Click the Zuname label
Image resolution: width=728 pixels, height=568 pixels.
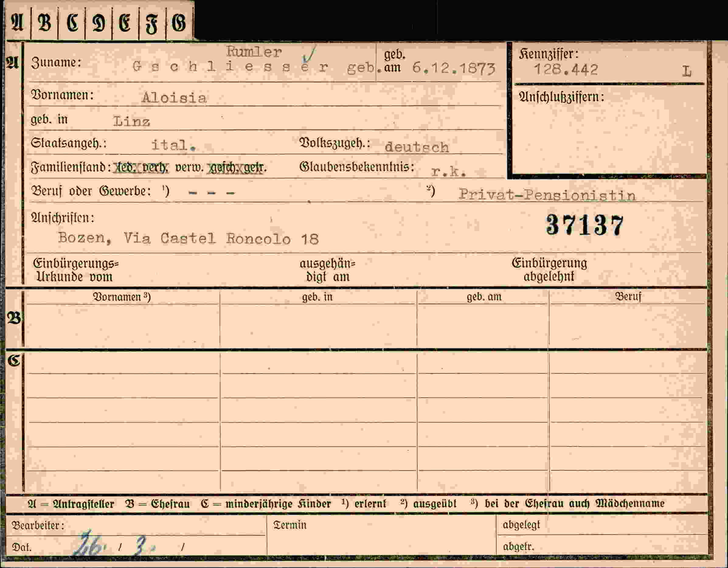tap(56, 63)
